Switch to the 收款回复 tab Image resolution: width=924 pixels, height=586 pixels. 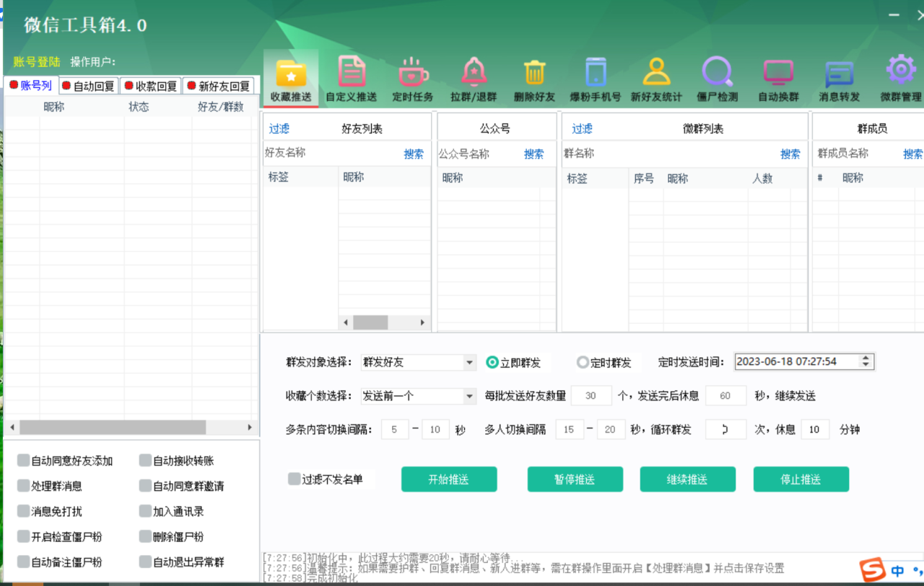pos(149,85)
